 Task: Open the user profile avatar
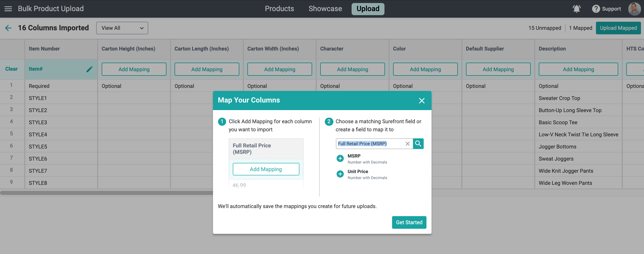point(634,9)
